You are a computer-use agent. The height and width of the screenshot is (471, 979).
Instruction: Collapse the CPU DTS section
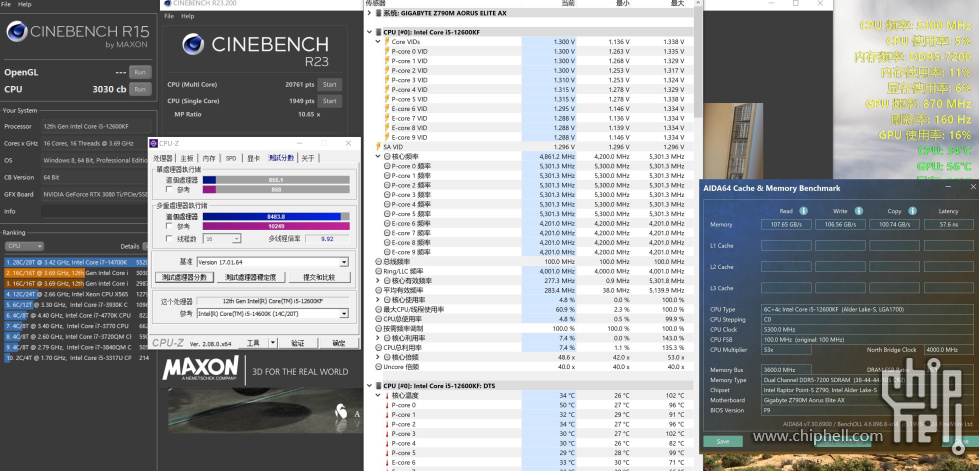click(370, 386)
